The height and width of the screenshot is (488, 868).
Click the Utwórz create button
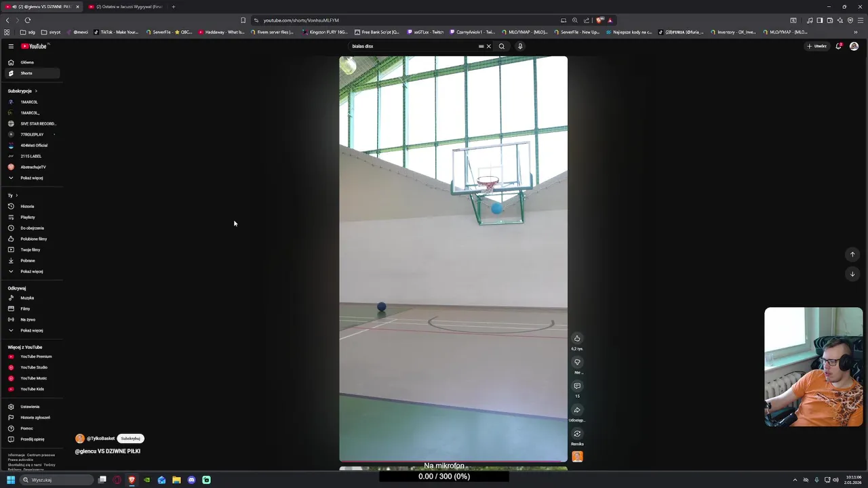[816, 46]
